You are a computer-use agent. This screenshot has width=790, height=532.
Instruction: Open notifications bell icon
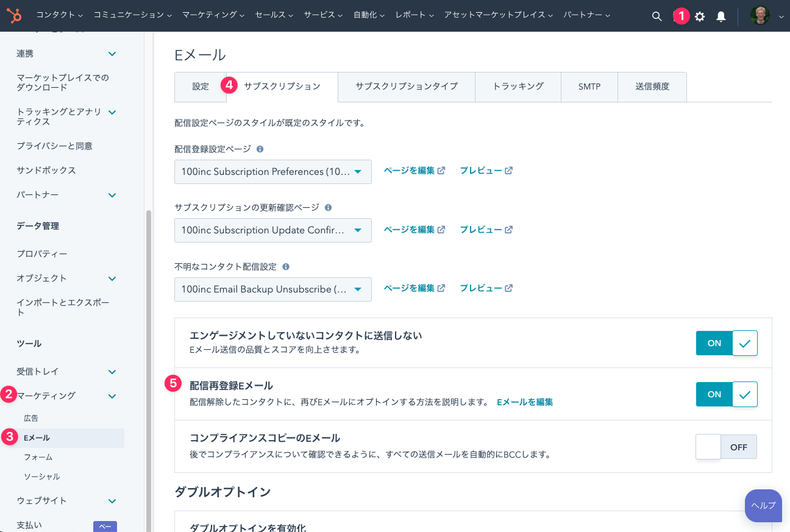721,16
